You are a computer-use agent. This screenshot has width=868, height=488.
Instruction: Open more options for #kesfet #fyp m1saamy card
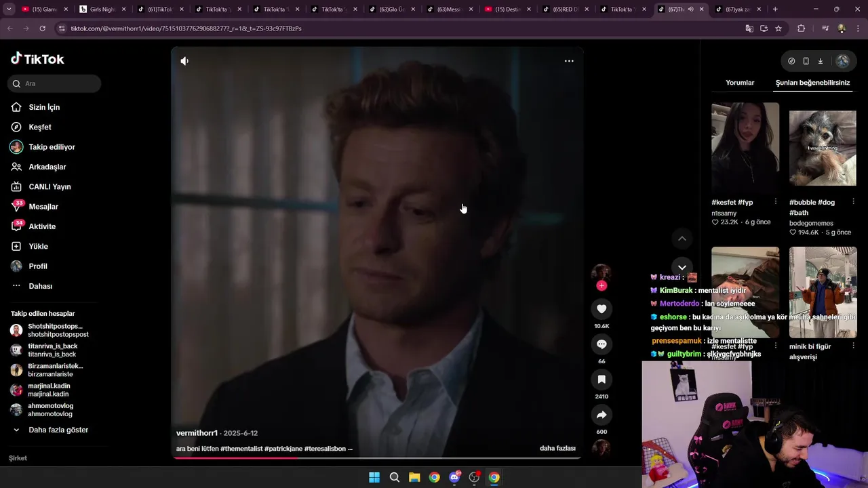(776, 202)
